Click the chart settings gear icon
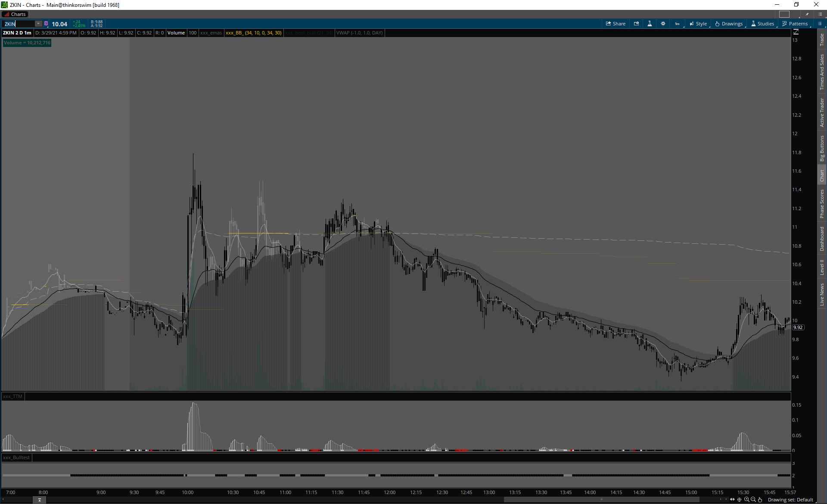 pos(663,24)
